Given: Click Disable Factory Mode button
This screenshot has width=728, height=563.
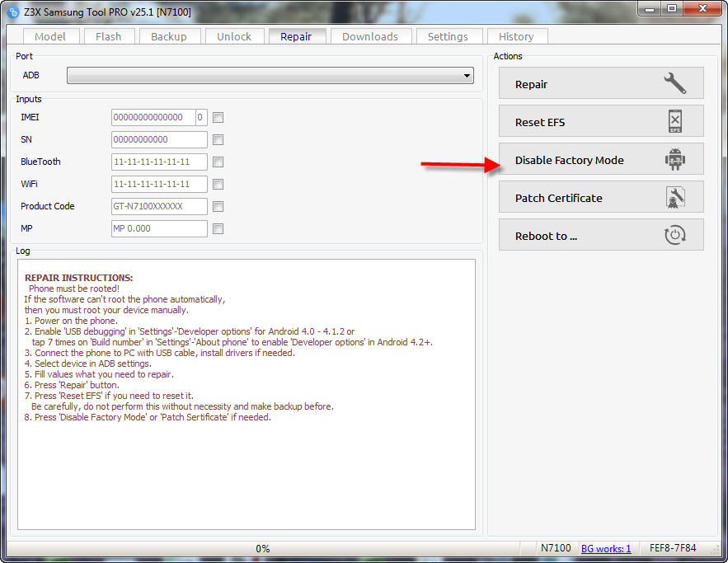Looking at the screenshot, I should click(x=601, y=159).
